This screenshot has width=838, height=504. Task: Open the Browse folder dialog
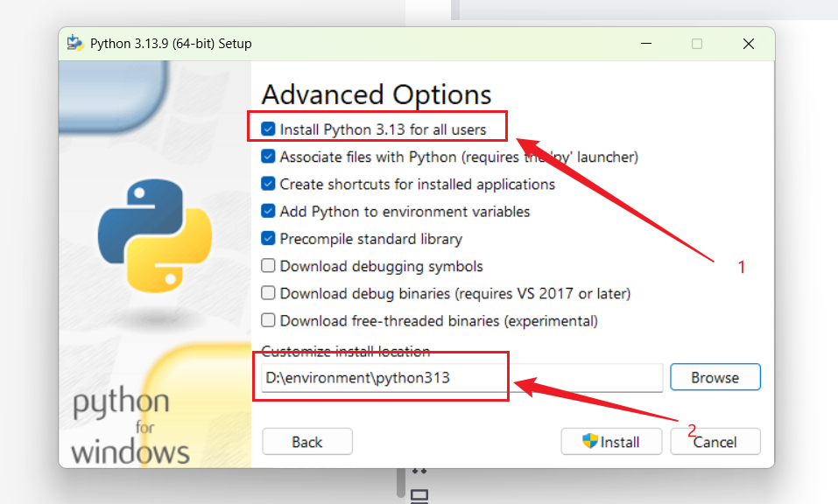point(715,377)
